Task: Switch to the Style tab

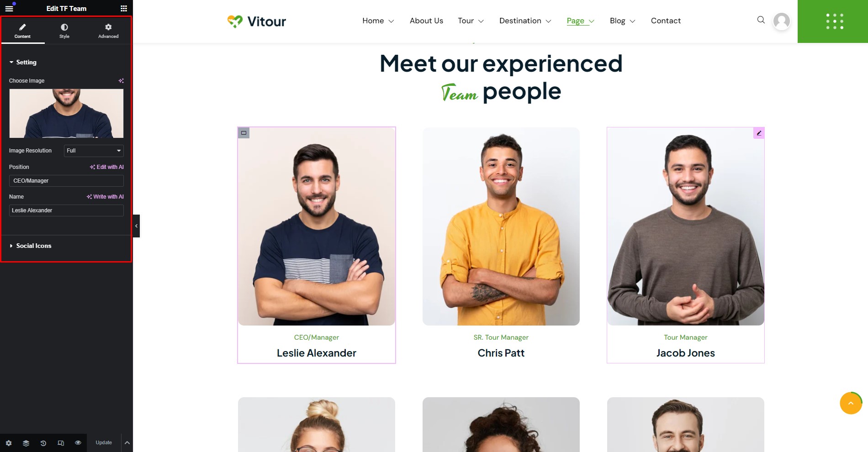Action: 64,31
